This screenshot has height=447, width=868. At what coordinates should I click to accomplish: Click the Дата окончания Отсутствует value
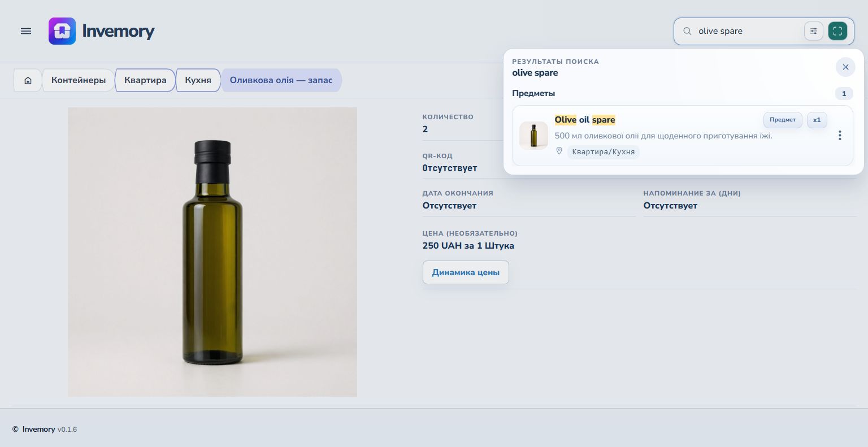(449, 206)
